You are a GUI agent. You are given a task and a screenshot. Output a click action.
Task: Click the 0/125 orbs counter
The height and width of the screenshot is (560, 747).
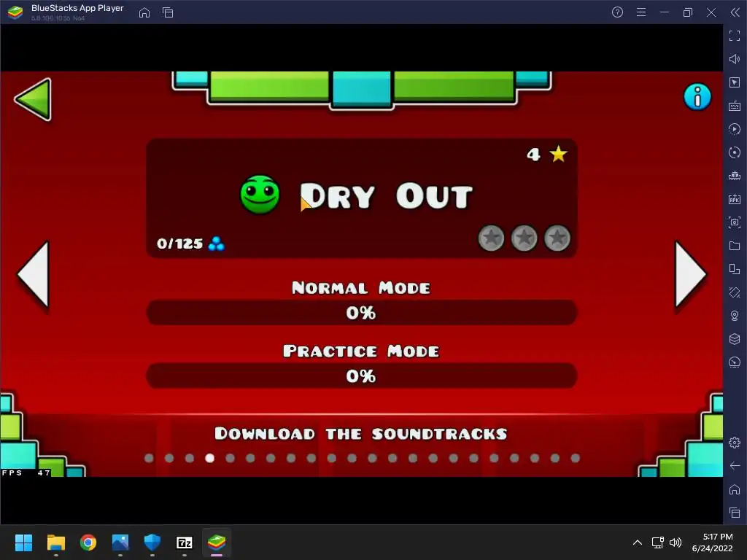[x=179, y=244]
